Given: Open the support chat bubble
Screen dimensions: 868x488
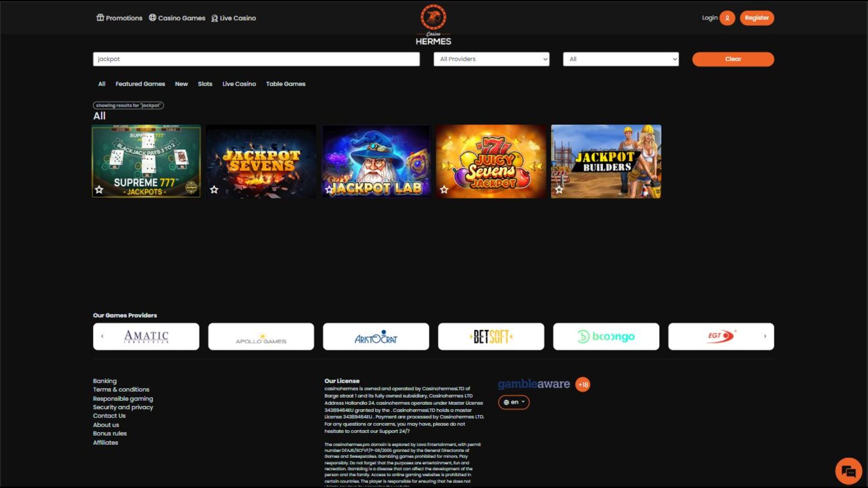Looking at the screenshot, I should coord(849,470).
